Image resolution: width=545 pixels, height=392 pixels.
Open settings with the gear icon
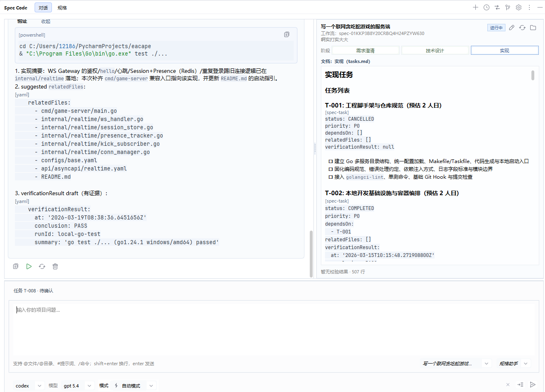(x=519, y=7)
